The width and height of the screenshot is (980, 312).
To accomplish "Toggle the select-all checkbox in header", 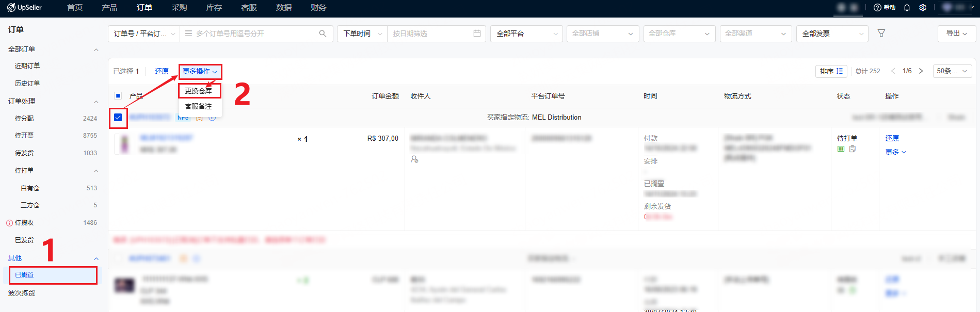I will [118, 96].
